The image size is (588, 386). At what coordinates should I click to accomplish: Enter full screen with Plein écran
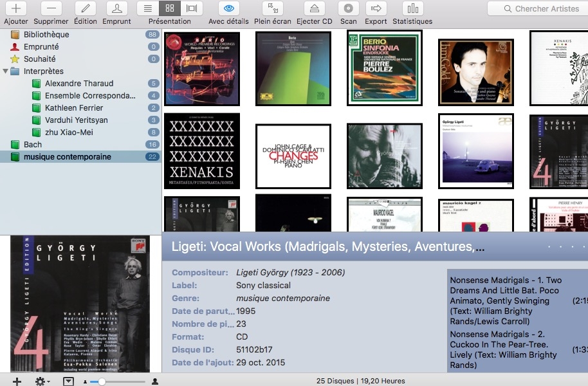(x=273, y=9)
